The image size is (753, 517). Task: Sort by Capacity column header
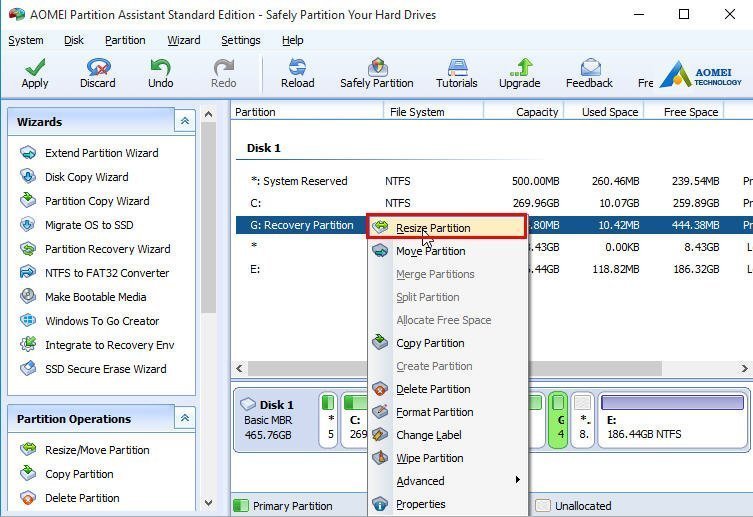click(523, 112)
